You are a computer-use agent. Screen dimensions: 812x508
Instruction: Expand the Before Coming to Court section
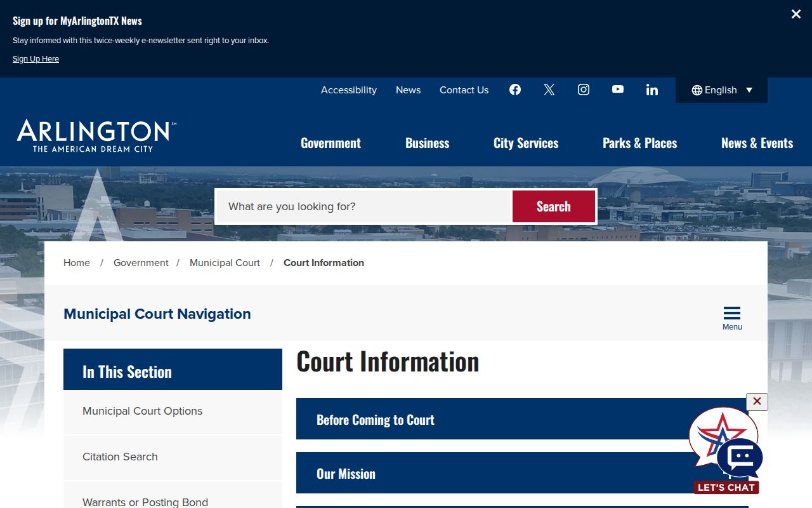(522, 419)
